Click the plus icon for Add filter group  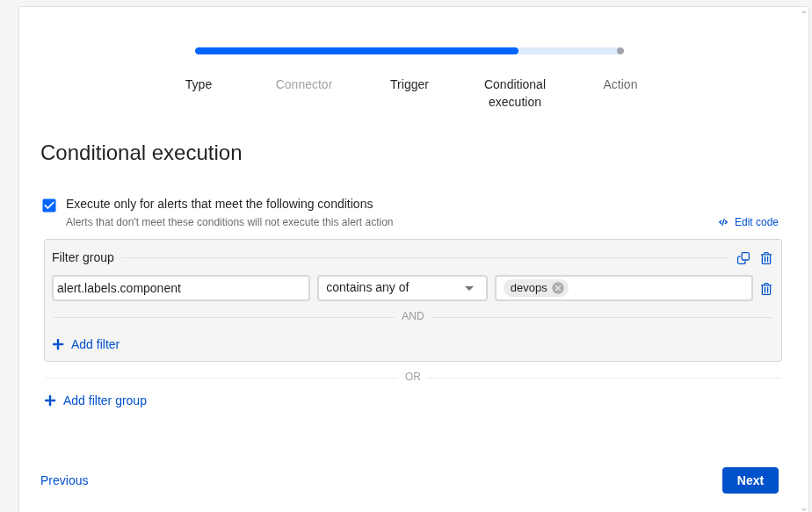(x=50, y=400)
